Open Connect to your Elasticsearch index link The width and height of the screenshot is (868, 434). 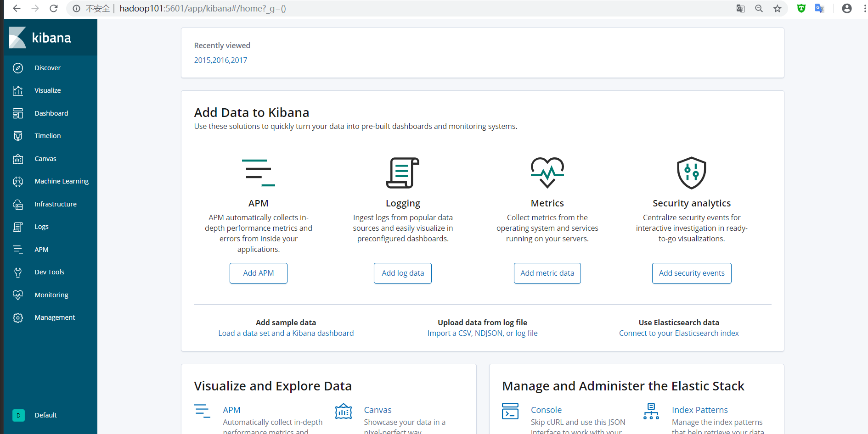[x=679, y=333]
